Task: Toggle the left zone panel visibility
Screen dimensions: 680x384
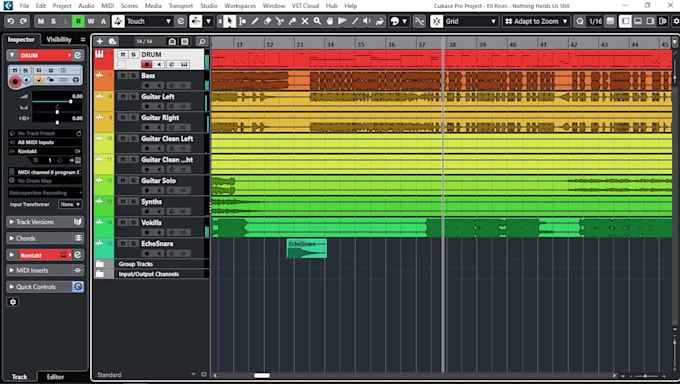Action: click(625, 21)
